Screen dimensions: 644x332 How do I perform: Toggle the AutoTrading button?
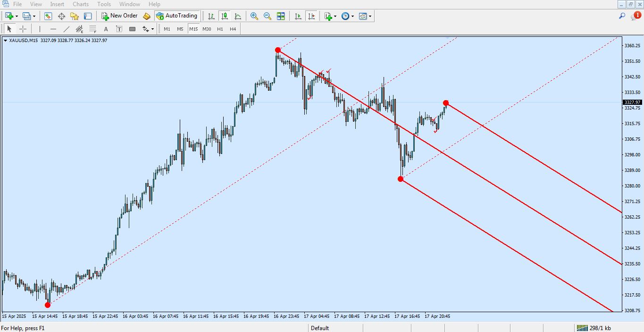click(176, 16)
